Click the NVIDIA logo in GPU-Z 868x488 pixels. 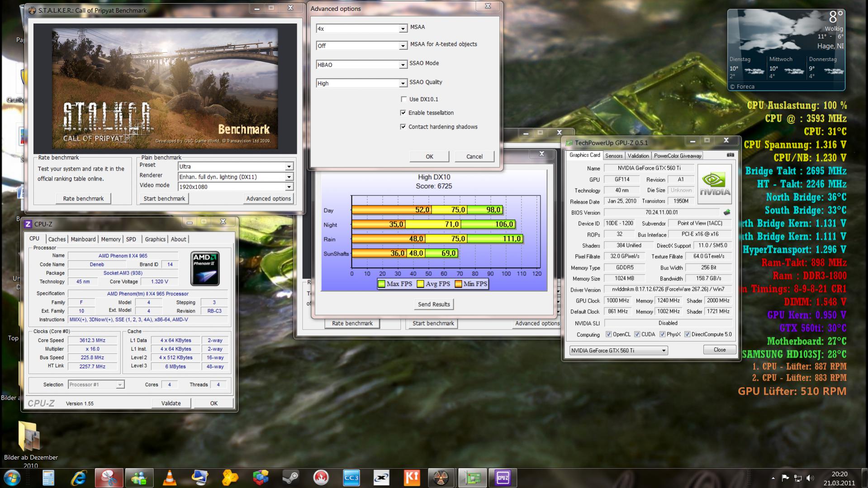[714, 184]
